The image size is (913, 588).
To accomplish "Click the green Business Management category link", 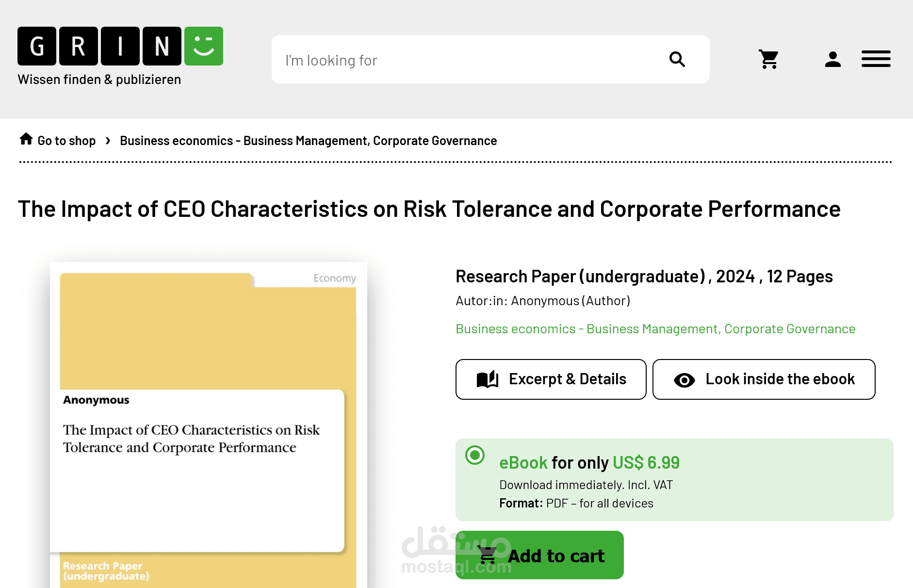I will coord(655,329).
